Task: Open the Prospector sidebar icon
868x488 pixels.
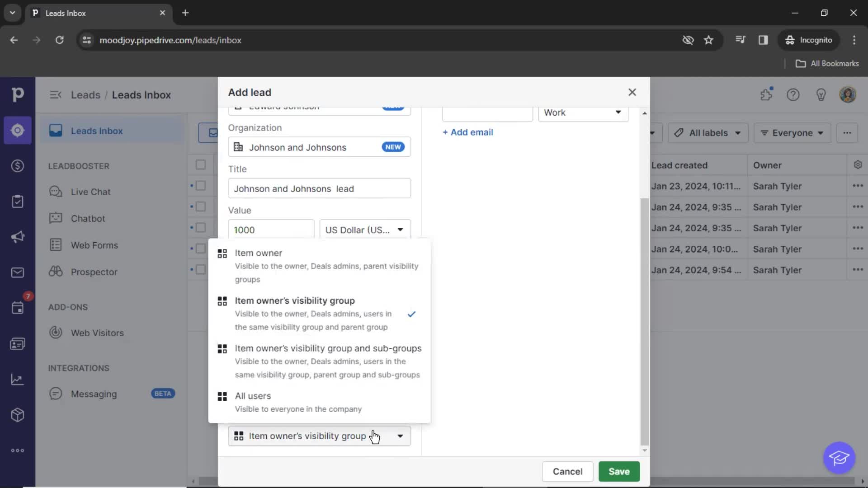Action: [56, 271]
